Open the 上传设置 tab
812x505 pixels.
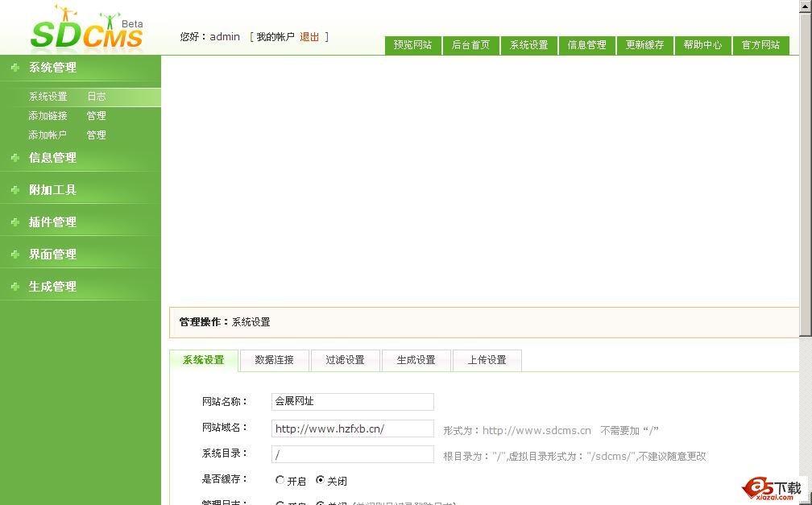tap(487, 360)
